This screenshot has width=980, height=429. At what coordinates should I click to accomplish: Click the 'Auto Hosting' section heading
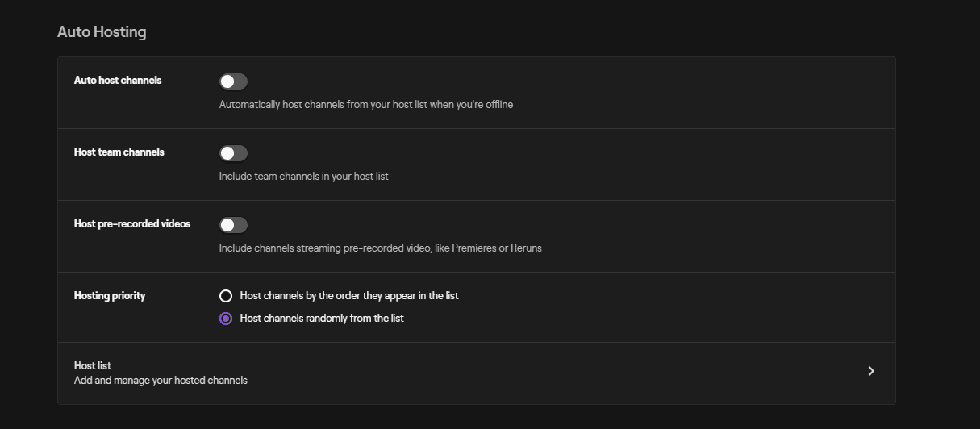(102, 32)
